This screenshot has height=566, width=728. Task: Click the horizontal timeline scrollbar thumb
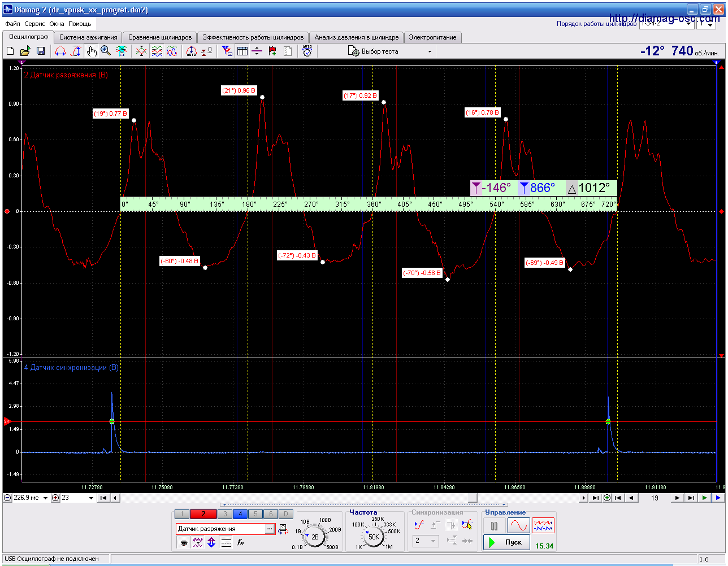click(473, 498)
